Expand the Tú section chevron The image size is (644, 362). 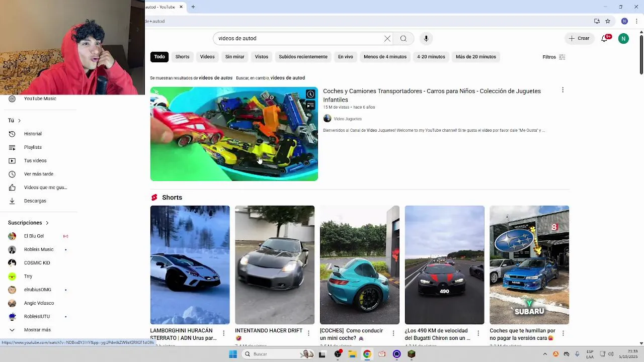coord(19,121)
